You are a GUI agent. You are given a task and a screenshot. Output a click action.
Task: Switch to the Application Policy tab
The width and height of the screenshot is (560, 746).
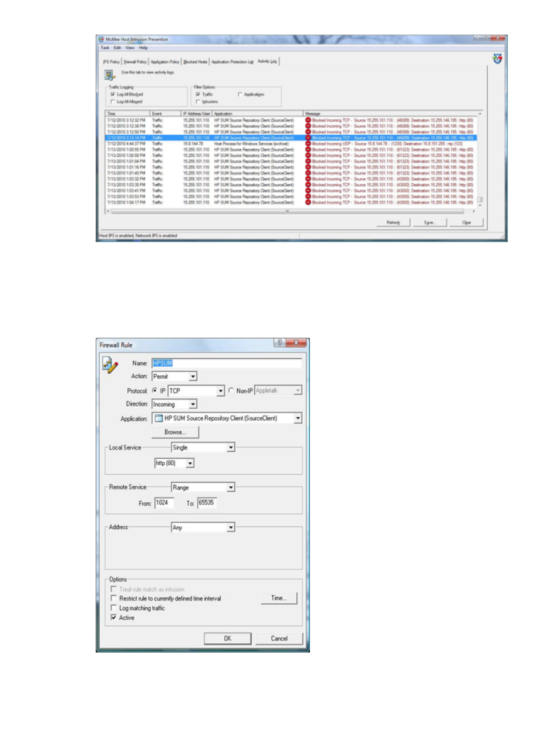pos(165,62)
